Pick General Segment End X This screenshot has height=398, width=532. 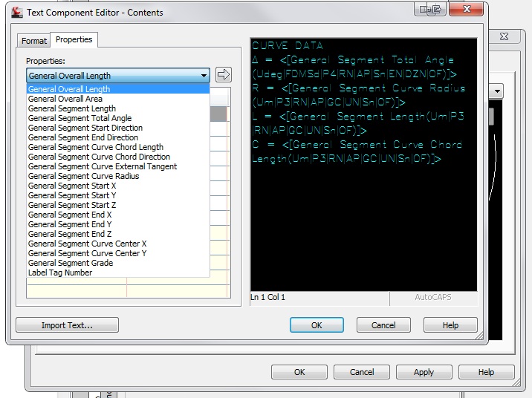tap(117, 215)
